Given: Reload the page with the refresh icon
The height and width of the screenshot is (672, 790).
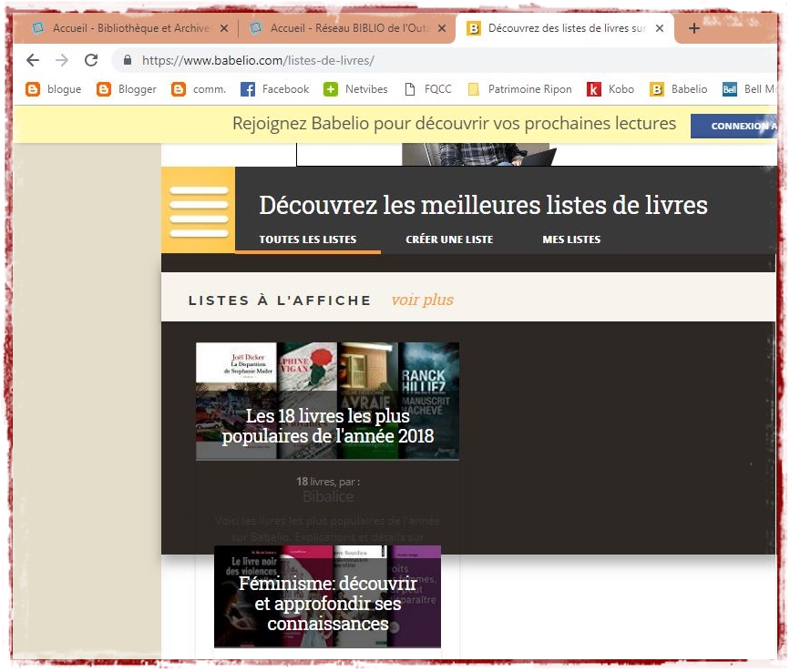Looking at the screenshot, I should [91, 60].
